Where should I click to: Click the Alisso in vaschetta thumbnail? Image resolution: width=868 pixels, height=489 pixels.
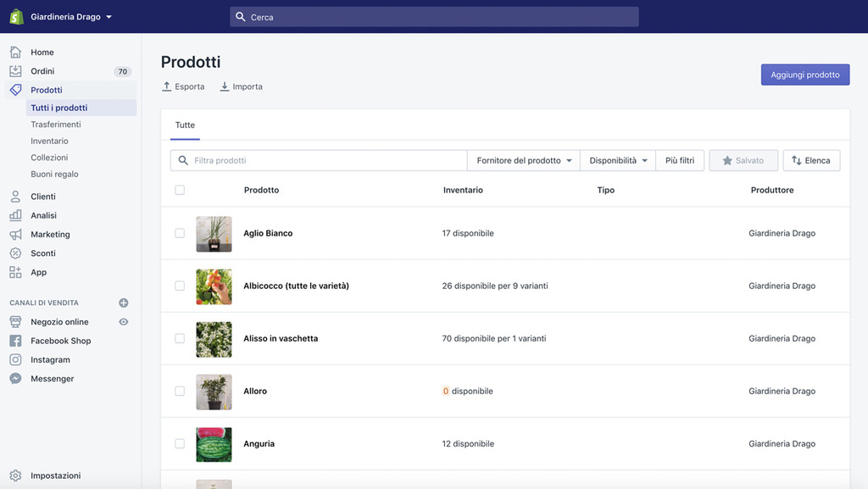click(214, 339)
